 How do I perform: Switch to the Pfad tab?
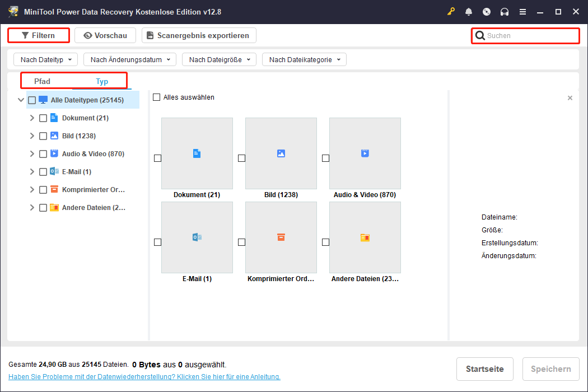(x=42, y=81)
